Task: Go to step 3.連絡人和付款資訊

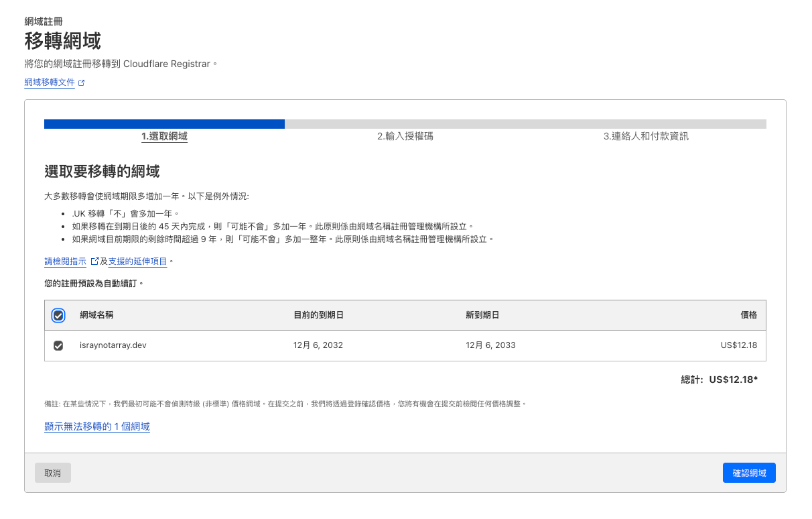Action: click(645, 136)
